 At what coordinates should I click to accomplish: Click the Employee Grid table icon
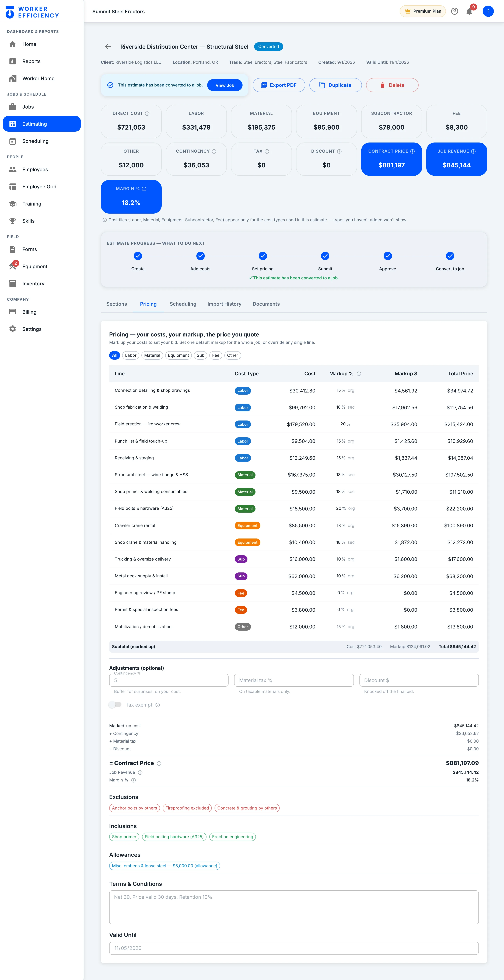[x=13, y=187]
